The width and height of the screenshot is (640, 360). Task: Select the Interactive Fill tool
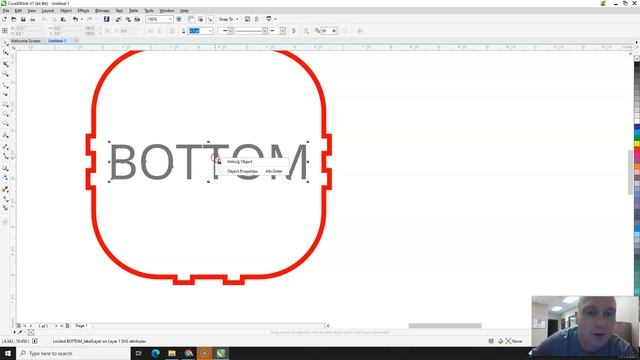coord(5,199)
